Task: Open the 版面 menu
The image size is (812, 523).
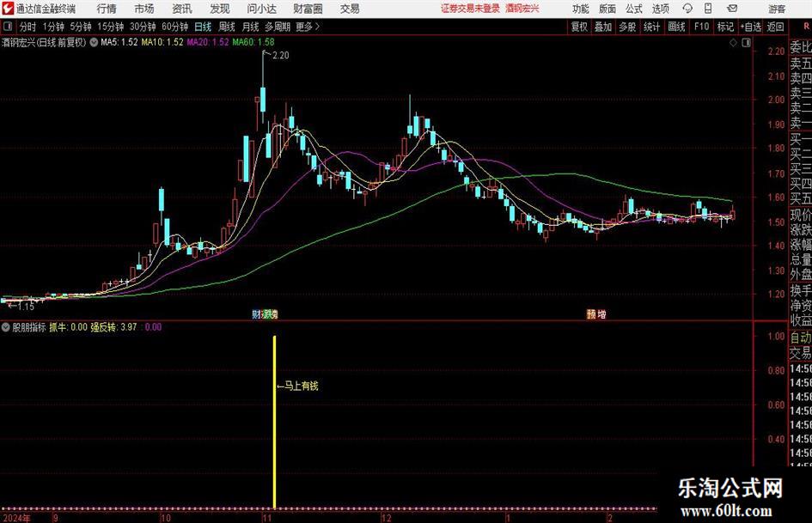Action: tap(607, 9)
